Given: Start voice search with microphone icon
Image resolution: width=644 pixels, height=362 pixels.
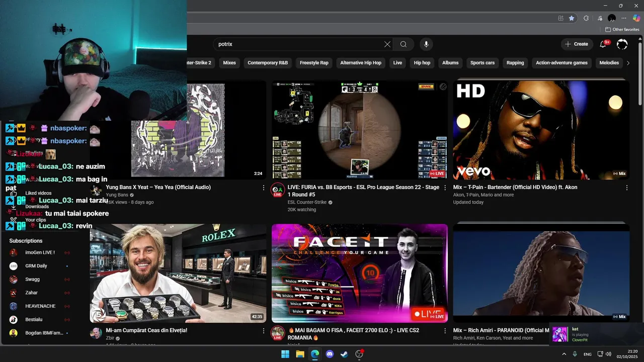Looking at the screenshot, I should 426,44.
